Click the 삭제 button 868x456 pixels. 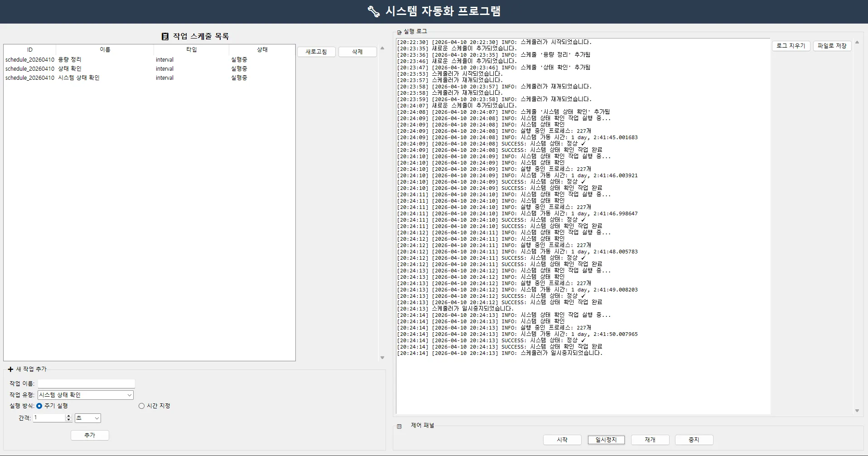[x=357, y=52]
